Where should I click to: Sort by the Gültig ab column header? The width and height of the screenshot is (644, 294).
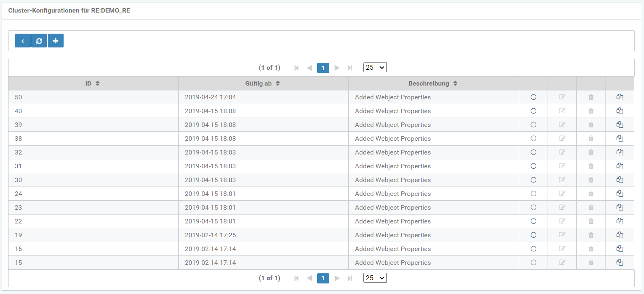click(262, 84)
